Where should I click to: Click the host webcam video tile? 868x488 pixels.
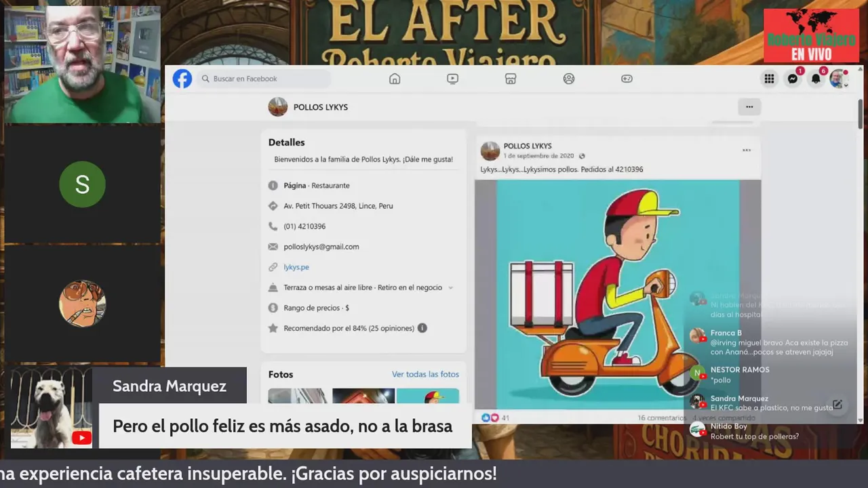click(82, 64)
